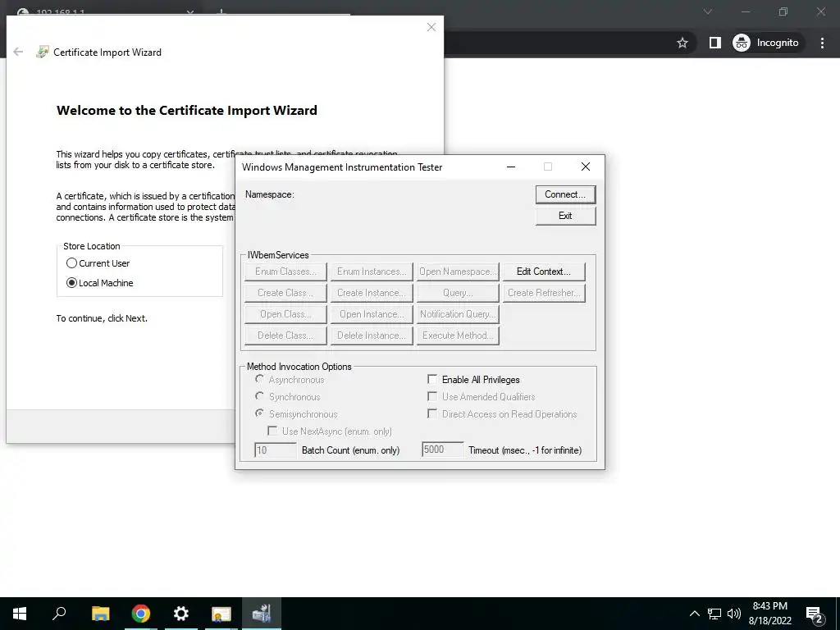Open the notification center icon
Image resolution: width=840 pixels, height=630 pixels.
tap(815, 614)
